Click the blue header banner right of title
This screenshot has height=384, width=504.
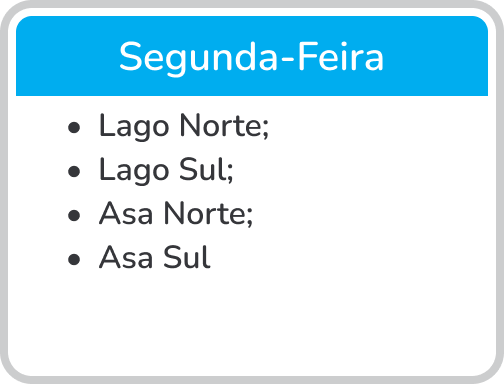tap(436, 57)
